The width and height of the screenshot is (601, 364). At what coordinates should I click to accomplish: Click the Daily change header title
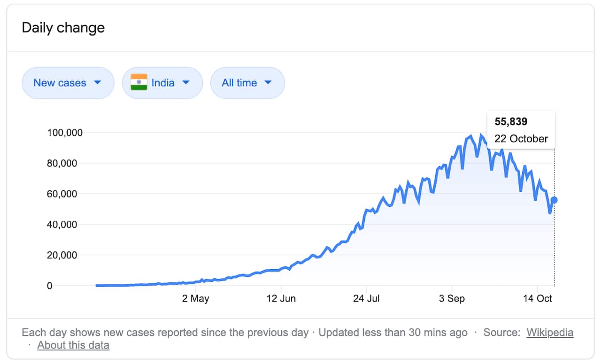click(63, 28)
